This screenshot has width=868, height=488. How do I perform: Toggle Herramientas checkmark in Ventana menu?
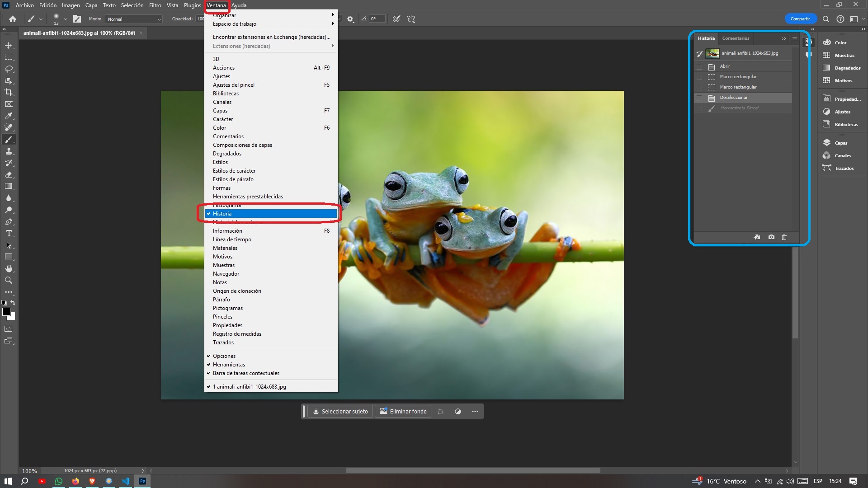[x=271, y=365]
